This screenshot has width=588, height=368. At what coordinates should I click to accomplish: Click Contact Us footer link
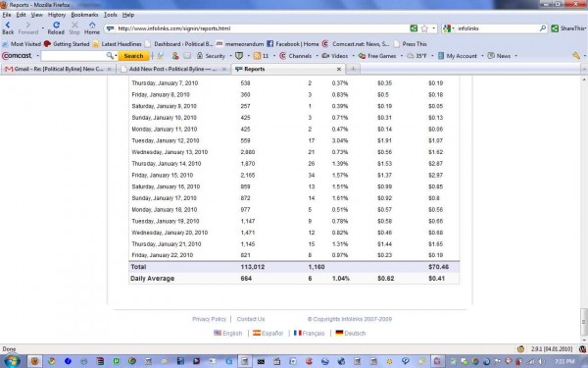251,319
